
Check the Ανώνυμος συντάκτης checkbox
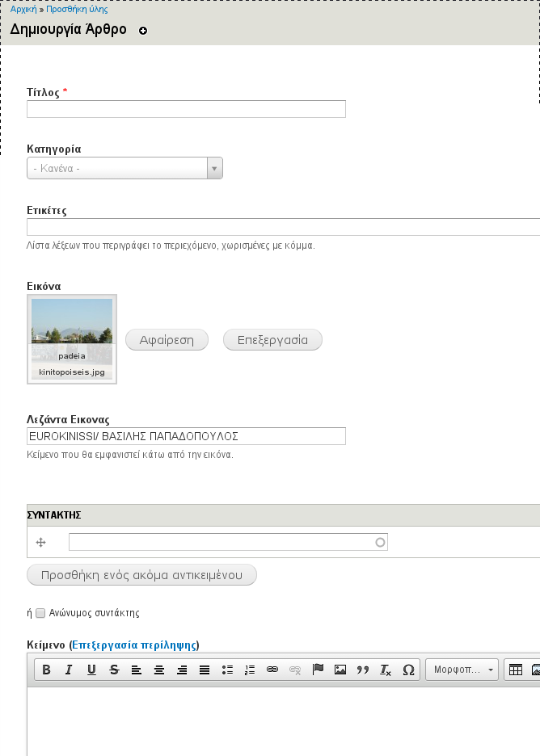[x=40, y=613]
